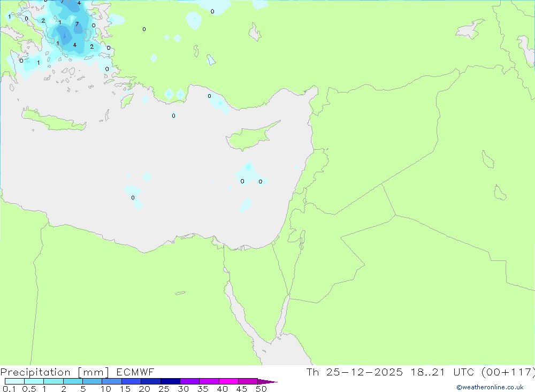Click the '30' legend scale label
Image resolution: width=535 pixels, height=392 pixels.
183,389
